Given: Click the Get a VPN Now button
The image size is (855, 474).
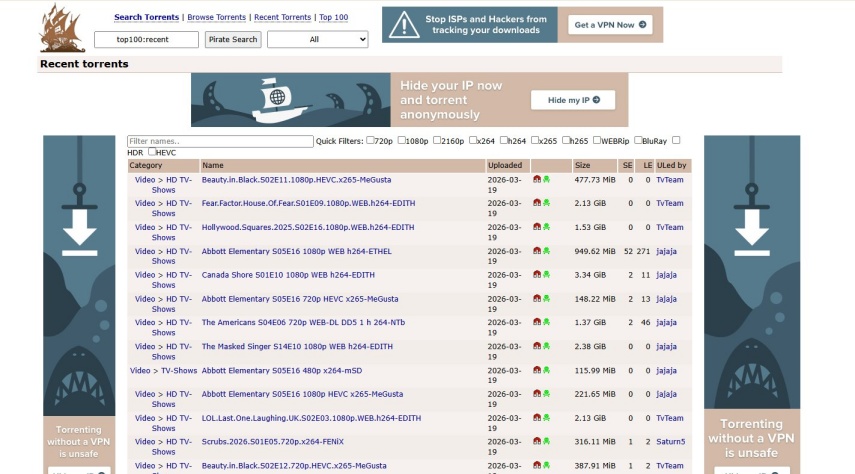Looking at the screenshot, I should (x=610, y=25).
